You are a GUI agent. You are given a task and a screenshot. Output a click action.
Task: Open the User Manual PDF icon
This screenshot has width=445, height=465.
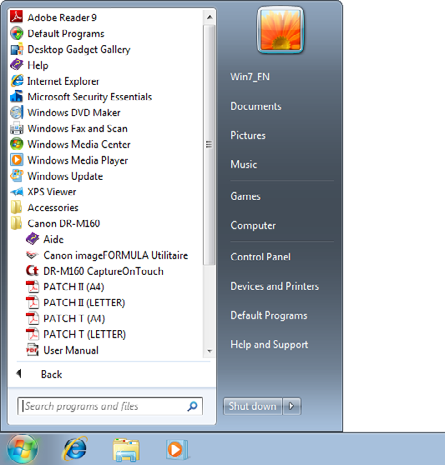point(32,350)
